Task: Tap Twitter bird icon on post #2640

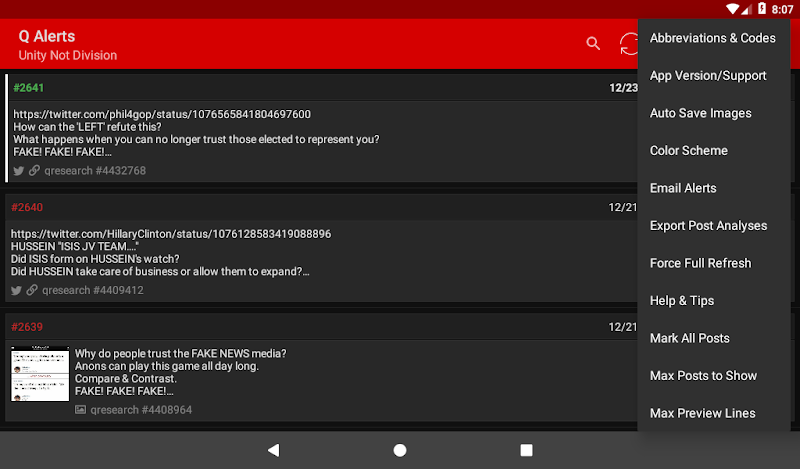Action: point(16,290)
